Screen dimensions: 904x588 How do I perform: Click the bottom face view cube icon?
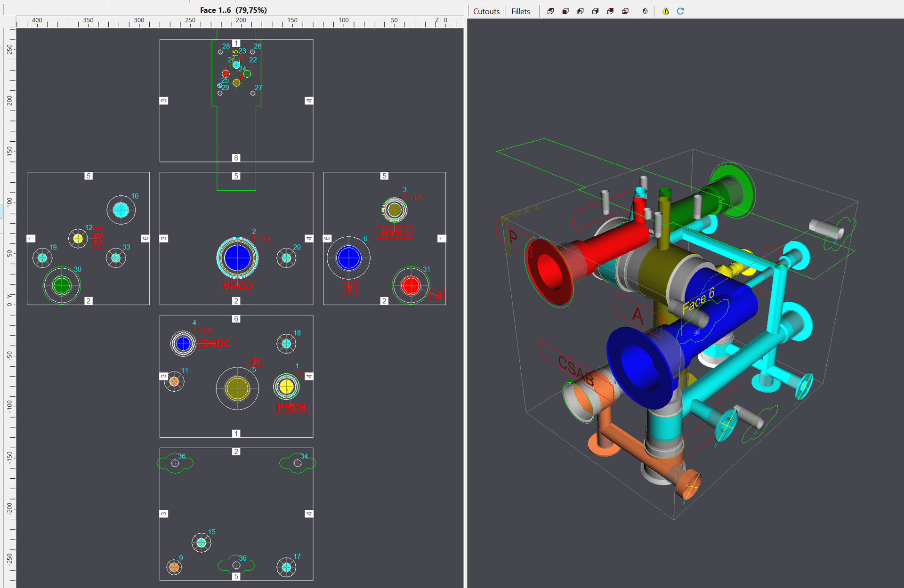coord(625,11)
